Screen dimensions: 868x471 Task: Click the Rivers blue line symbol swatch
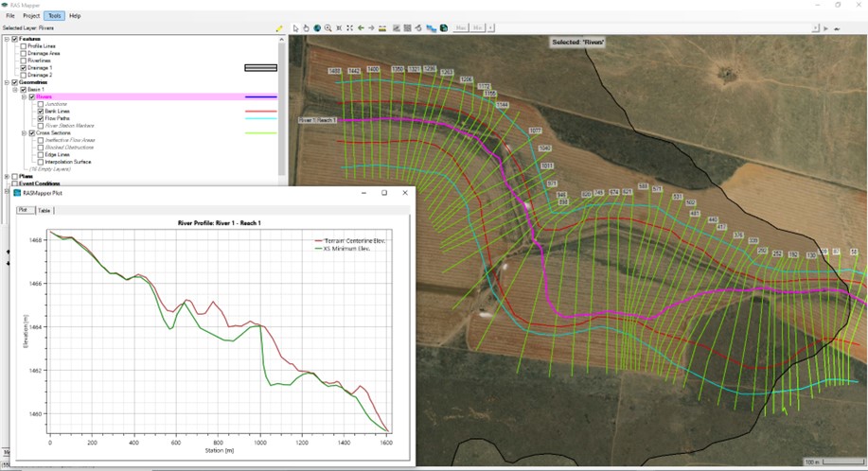click(x=260, y=96)
